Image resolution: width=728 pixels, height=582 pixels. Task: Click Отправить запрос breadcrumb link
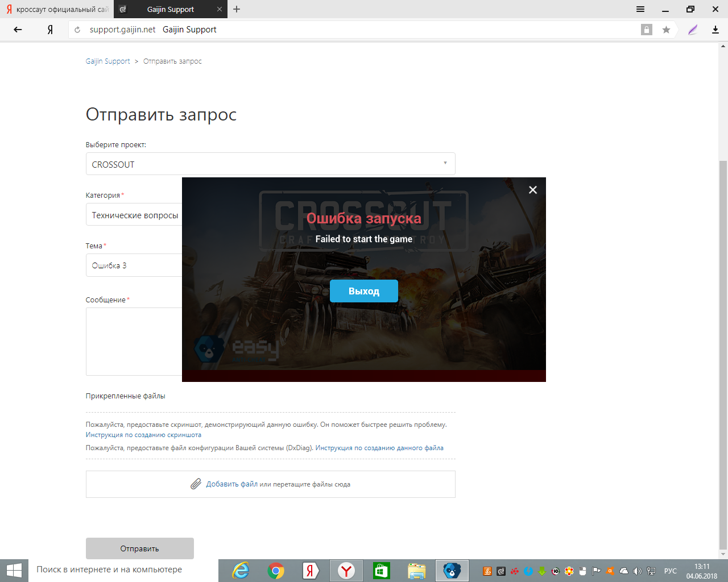172,61
